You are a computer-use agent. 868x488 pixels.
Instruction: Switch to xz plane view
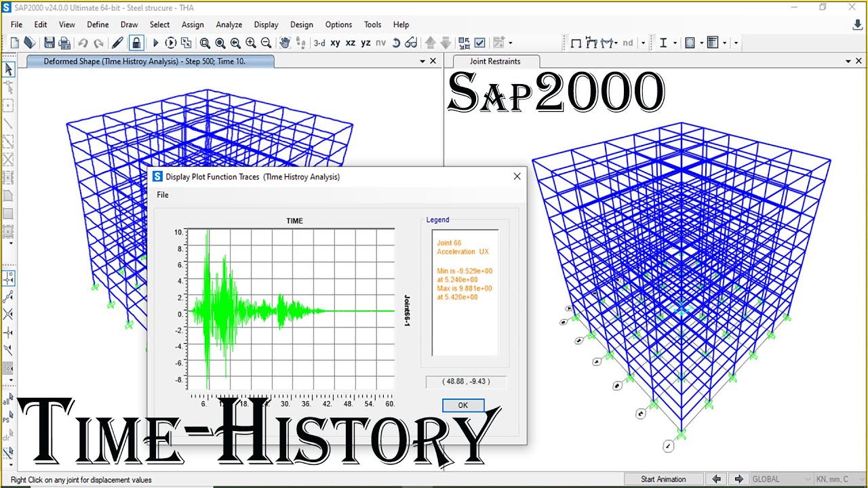351,43
